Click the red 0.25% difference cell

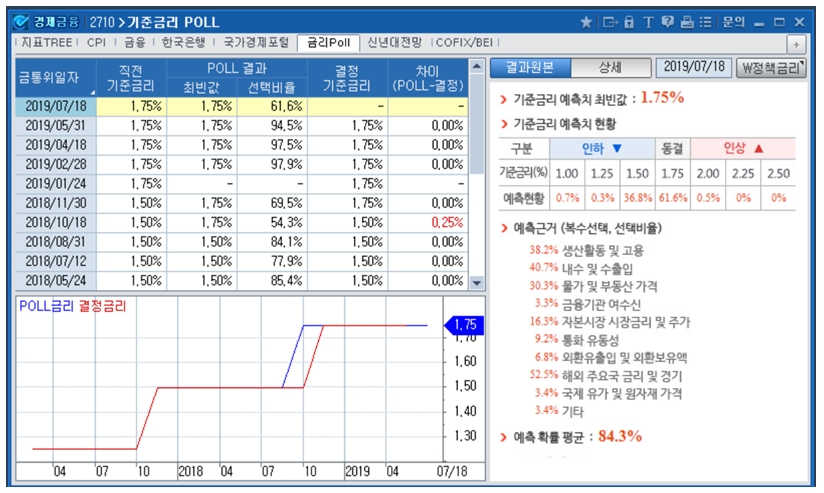pyautogui.click(x=428, y=223)
